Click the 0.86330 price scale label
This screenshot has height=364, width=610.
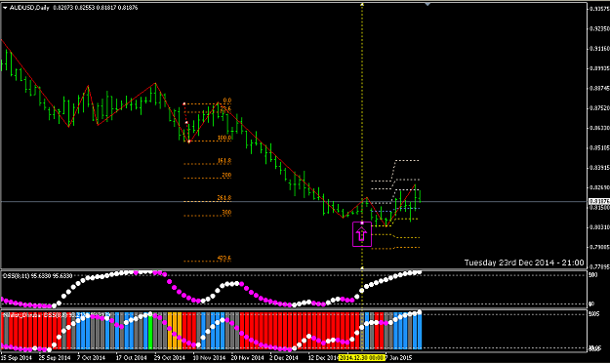599,128
